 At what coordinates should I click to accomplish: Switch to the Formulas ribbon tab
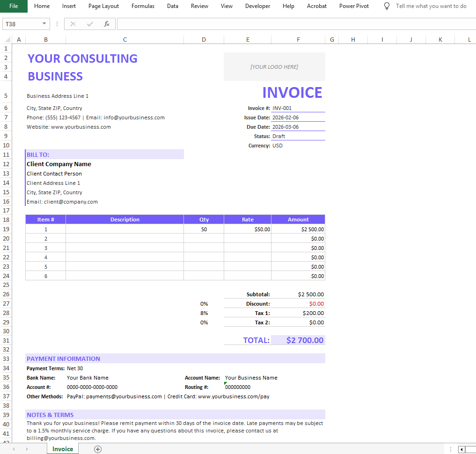[143, 6]
